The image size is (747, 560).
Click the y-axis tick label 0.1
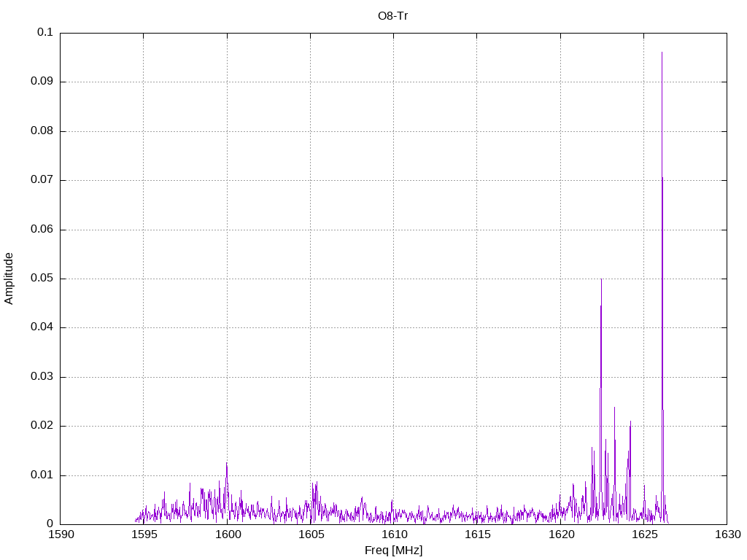coord(45,33)
